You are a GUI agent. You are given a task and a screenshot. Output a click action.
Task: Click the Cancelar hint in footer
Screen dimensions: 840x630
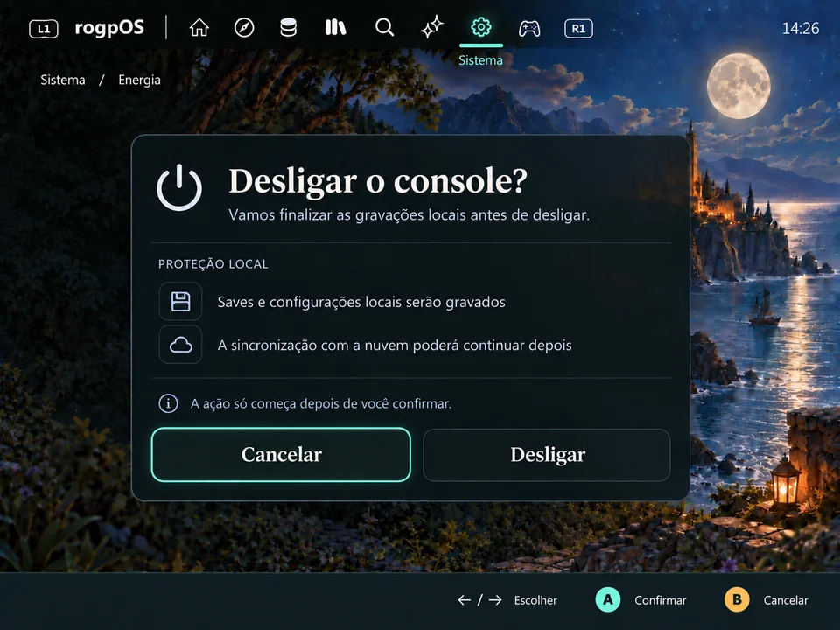point(786,600)
